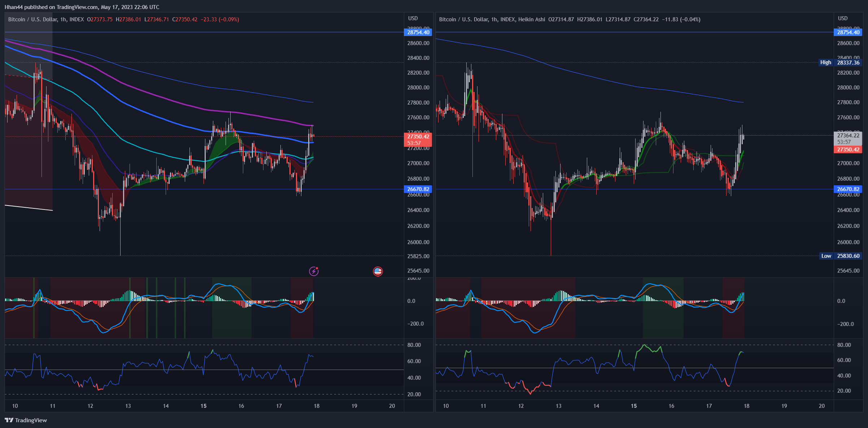
Task: Click the 0.0 label on right MACD axis
Action: (841, 301)
